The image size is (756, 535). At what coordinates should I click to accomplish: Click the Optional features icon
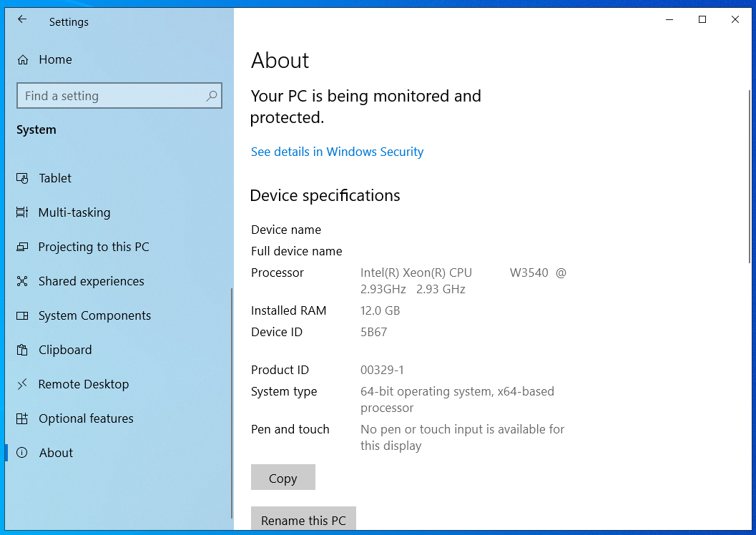[22, 418]
